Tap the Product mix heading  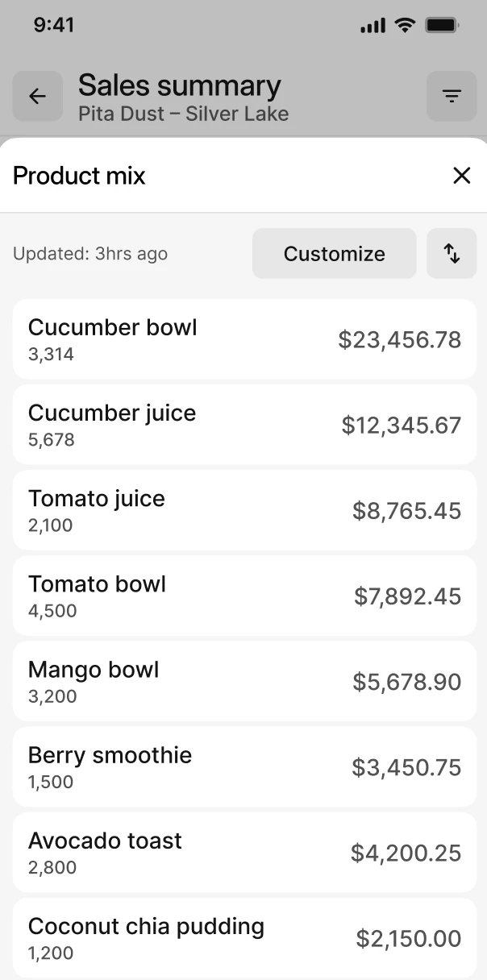[79, 176]
